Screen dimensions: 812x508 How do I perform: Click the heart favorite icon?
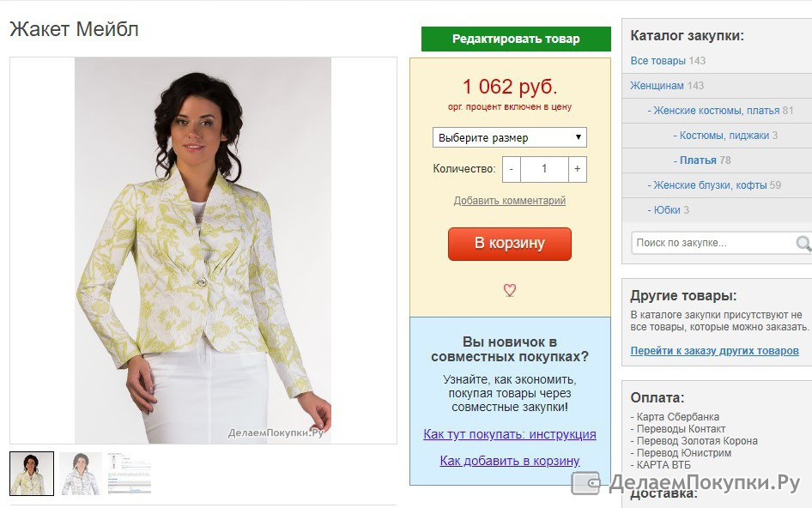click(510, 290)
